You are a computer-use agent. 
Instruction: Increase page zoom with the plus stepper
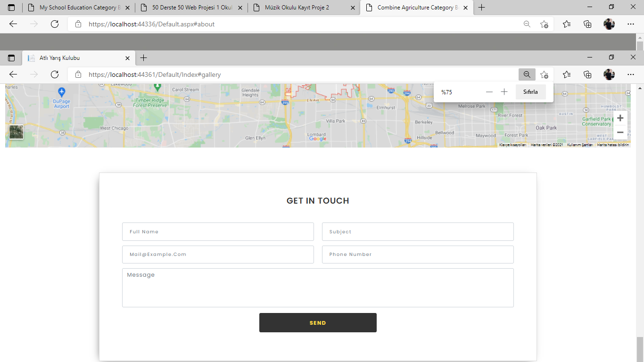(504, 91)
